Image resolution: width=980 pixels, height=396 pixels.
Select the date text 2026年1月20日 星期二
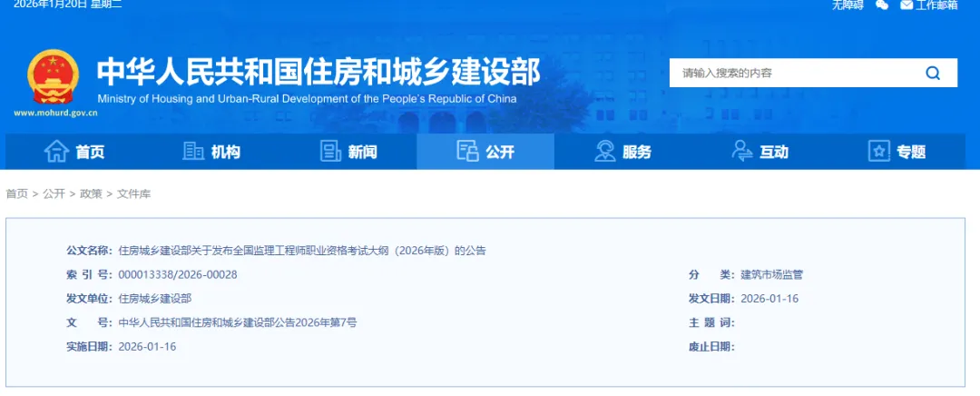click(x=67, y=5)
